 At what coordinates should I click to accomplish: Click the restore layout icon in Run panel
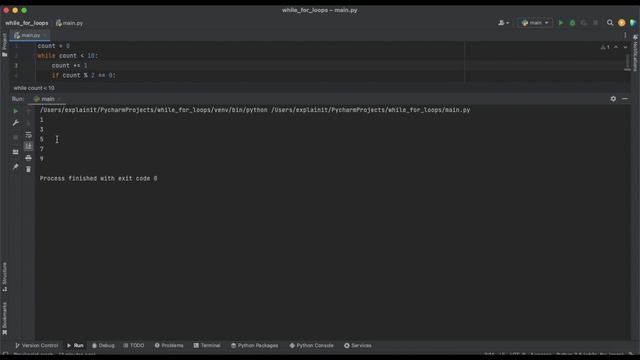16,152
